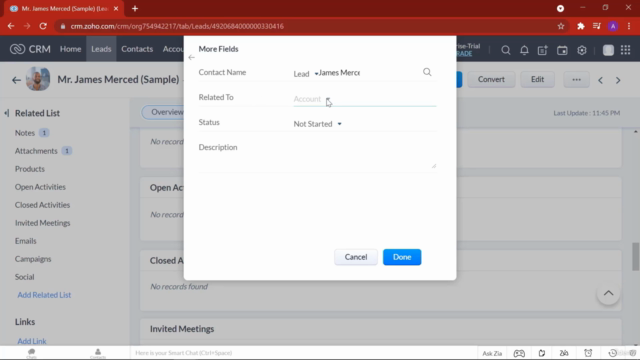Open the Leads tab

pos(101,49)
